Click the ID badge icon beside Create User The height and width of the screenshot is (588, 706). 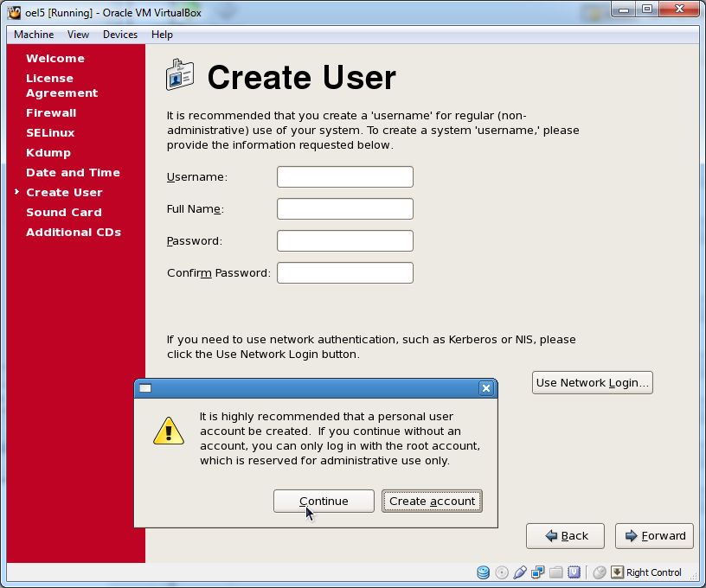coord(180,74)
